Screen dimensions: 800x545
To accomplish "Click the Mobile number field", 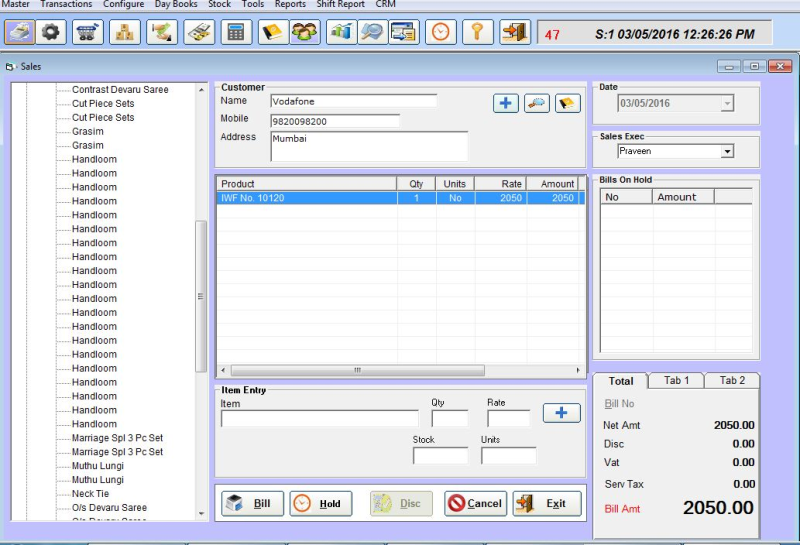I will tap(335, 121).
